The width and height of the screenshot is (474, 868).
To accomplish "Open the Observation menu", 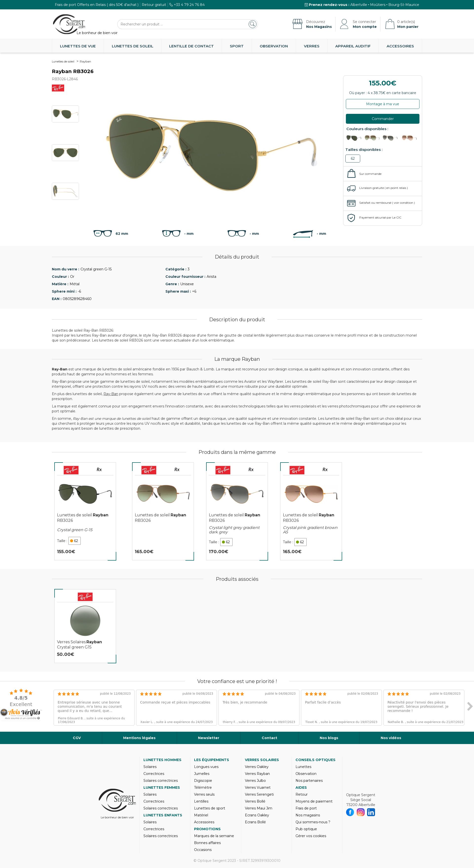I will point(274,46).
